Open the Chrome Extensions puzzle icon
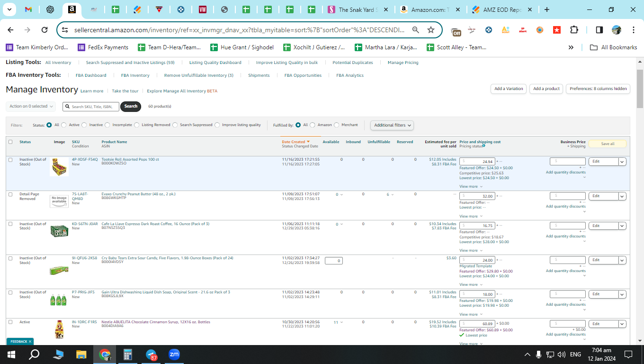 coord(574,30)
